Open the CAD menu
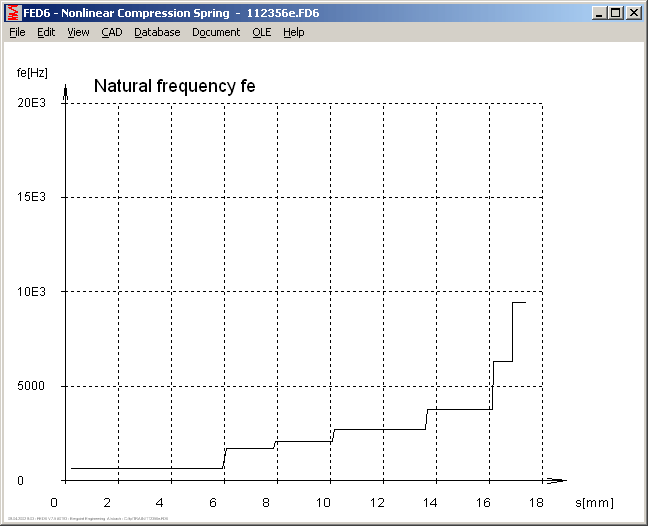648x526 pixels. point(112,32)
